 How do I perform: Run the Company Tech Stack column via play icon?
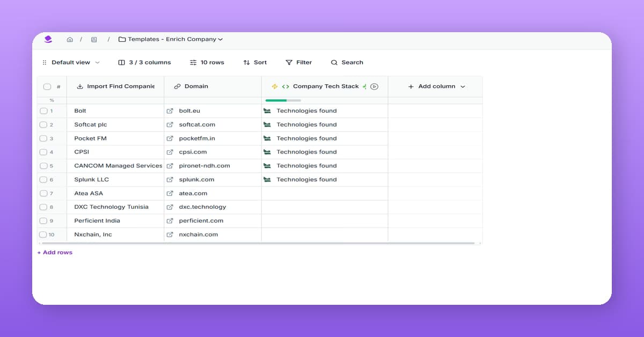pyautogui.click(x=375, y=86)
